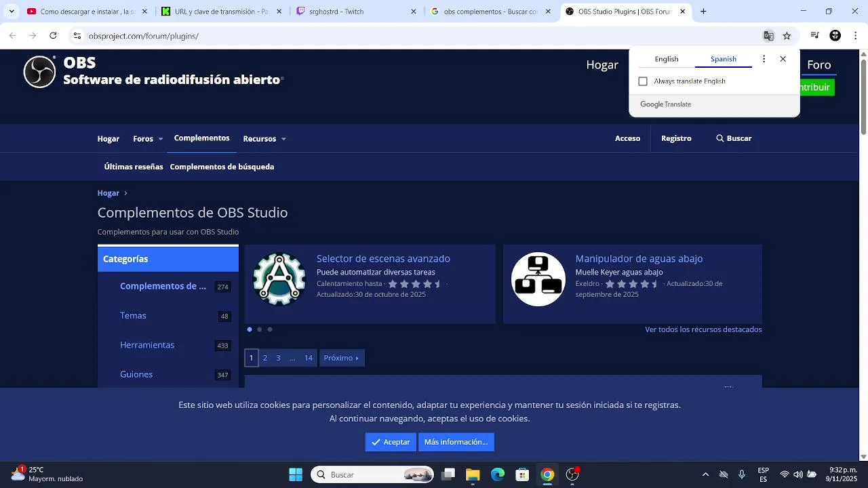Switch to obs complementos Google search tab
868x488 pixels.
pos(492,12)
